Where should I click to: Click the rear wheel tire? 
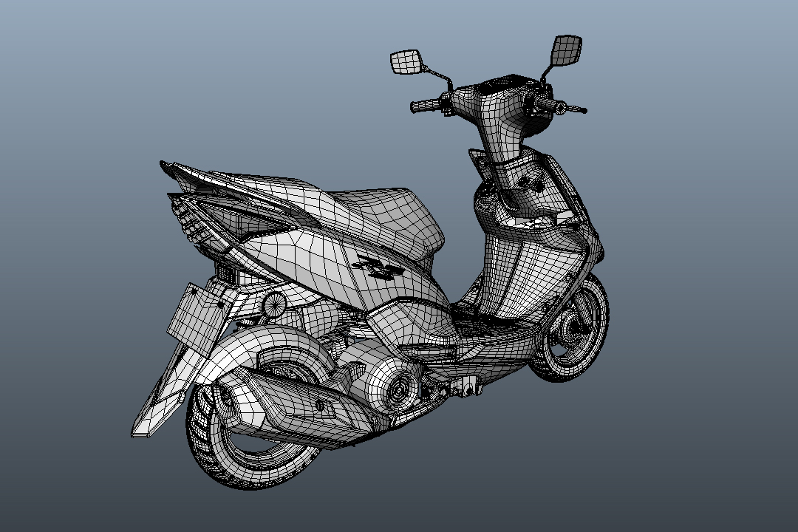(x=222, y=436)
